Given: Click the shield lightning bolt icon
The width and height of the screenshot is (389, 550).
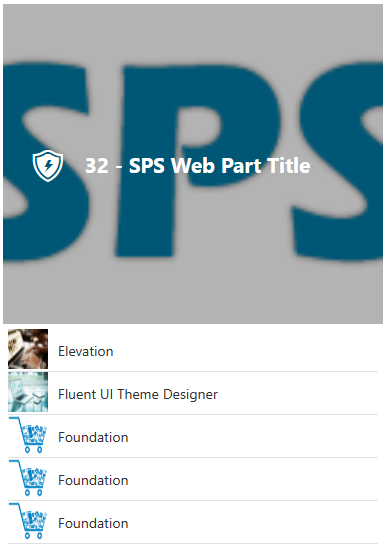Looking at the screenshot, I should [48, 165].
